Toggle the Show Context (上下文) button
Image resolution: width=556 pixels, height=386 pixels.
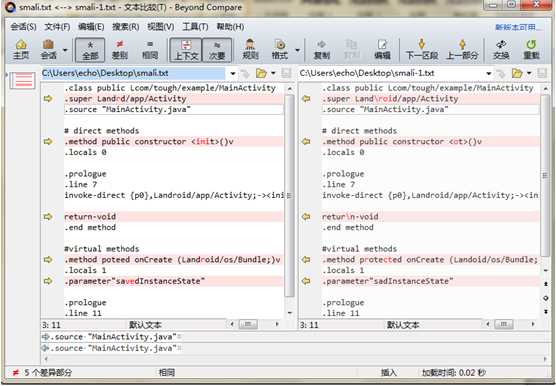click(x=186, y=49)
